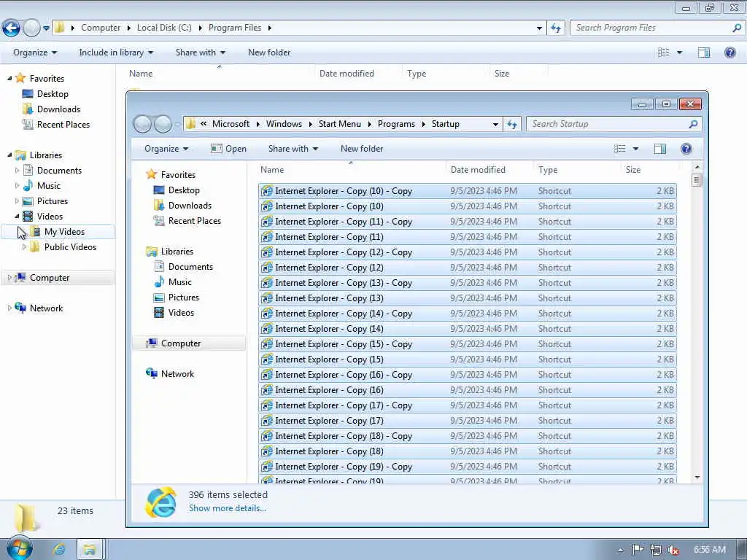Change view icon in Program Files window
747x560 pixels.
[664, 52]
